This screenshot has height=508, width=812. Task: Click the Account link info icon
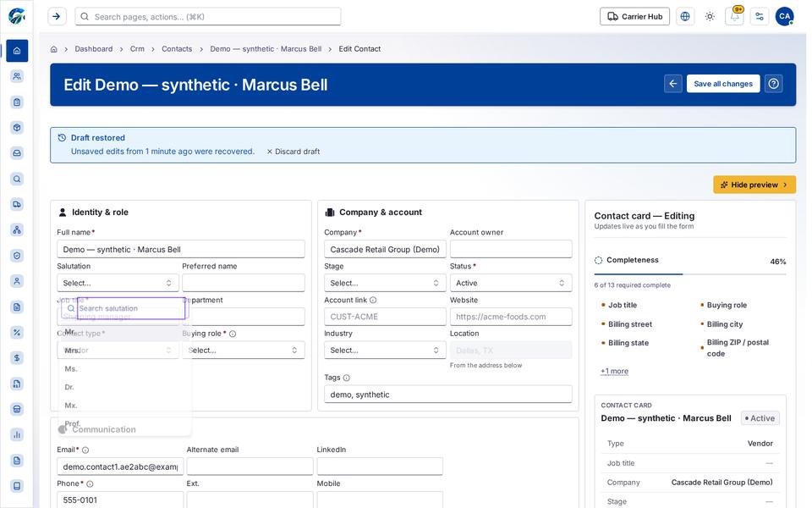(x=373, y=300)
